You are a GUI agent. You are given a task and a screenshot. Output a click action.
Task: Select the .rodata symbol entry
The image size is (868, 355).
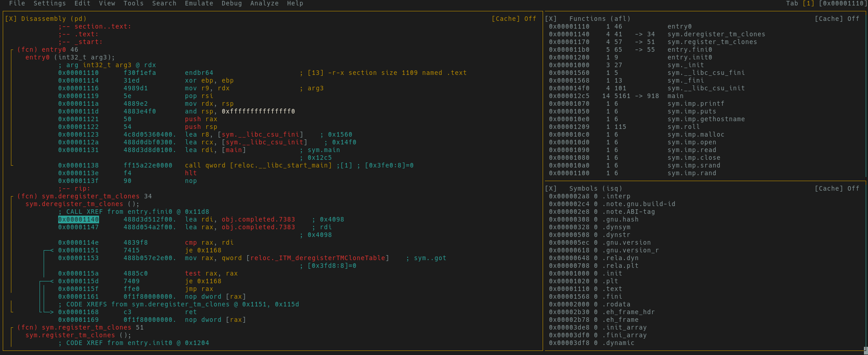coord(616,304)
